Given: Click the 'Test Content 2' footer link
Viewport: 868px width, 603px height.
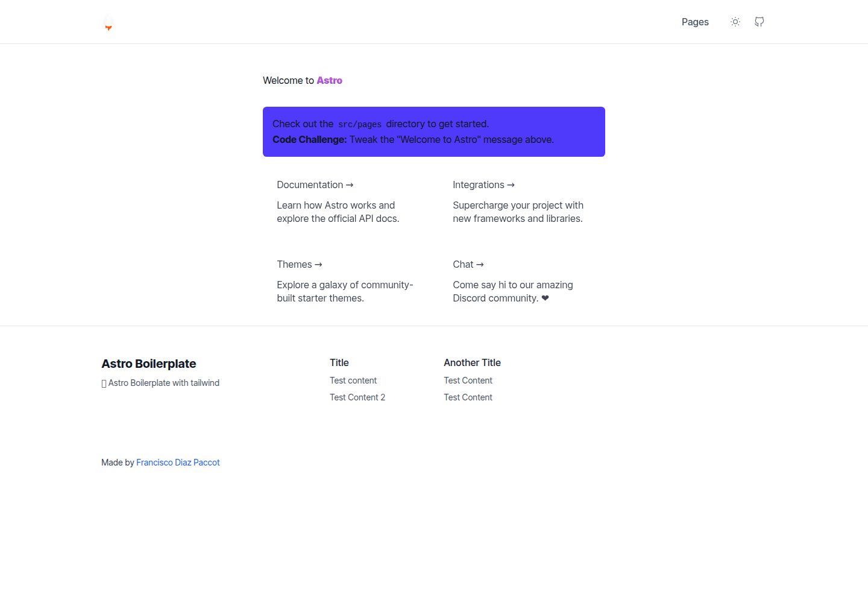Looking at the screenshot, I should click(x=357, y=397).
